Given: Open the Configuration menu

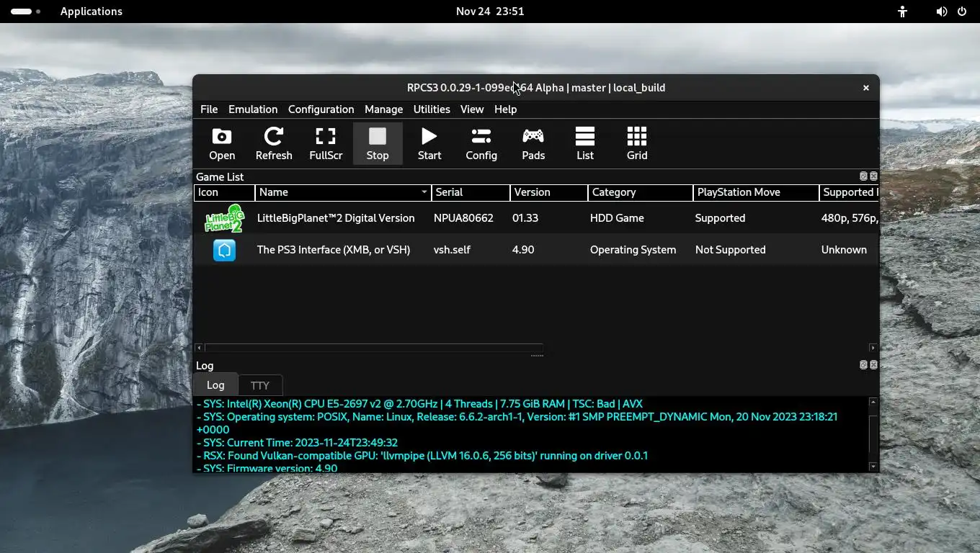Looking at the screenshot, I should pyautogui.click(x=321, y=109).
